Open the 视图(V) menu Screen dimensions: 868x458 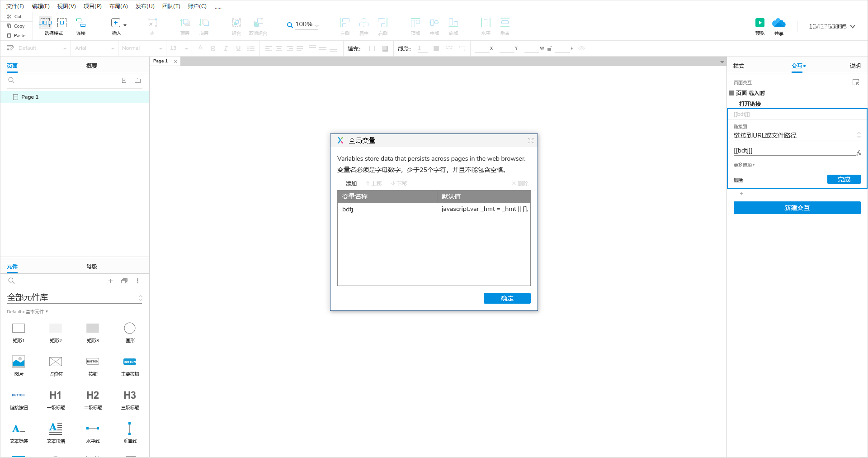click(66, 6)
